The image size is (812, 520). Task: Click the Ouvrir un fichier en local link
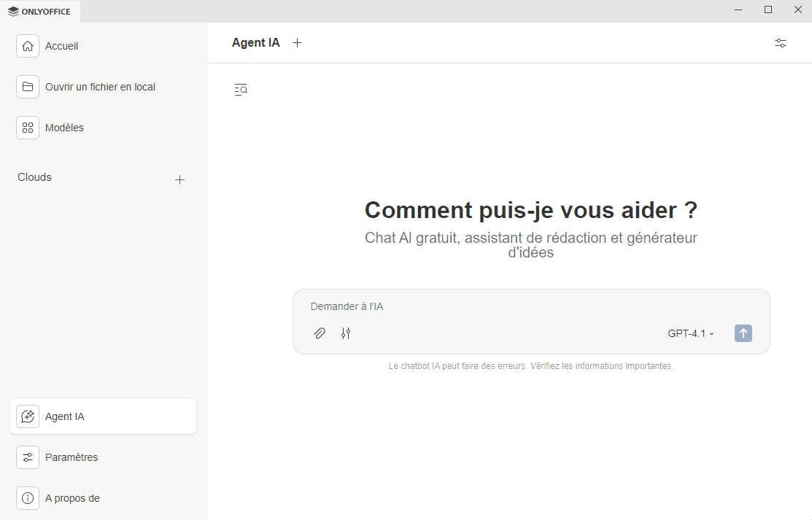click(x=100, y=86)
